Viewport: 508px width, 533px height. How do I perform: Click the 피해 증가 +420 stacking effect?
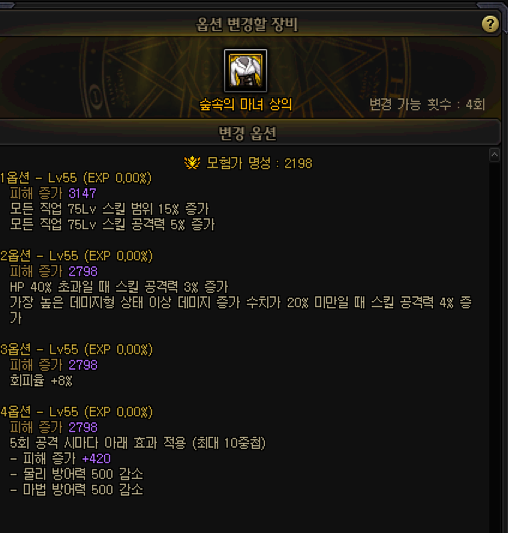point(61,459)
